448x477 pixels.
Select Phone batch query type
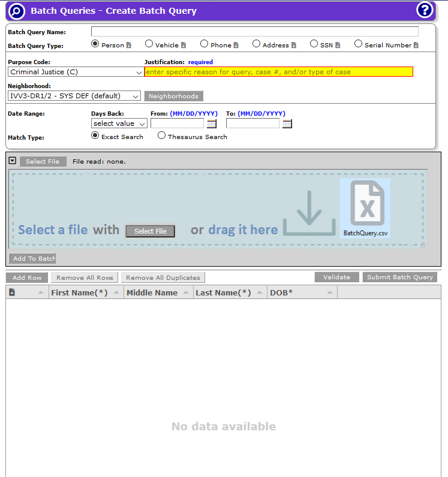204,44
